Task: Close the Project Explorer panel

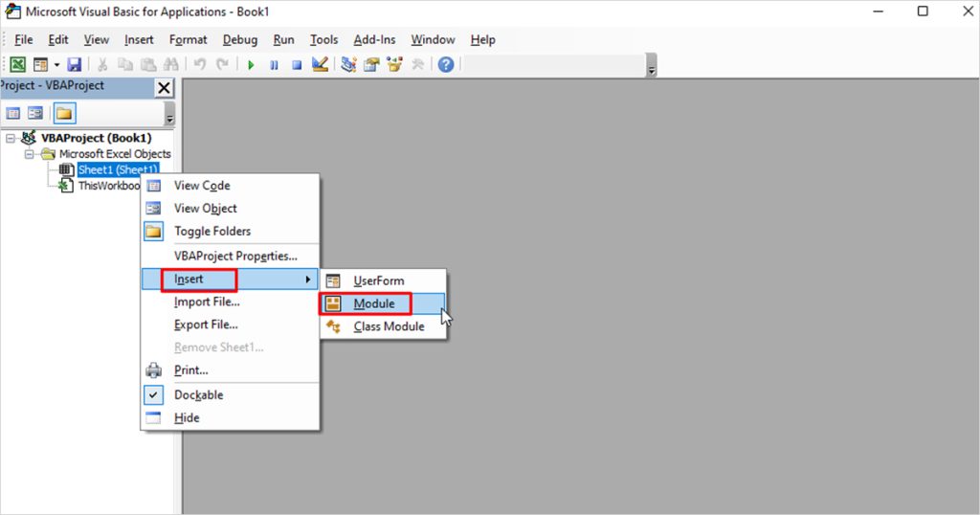Action: [x=164, y=88]
